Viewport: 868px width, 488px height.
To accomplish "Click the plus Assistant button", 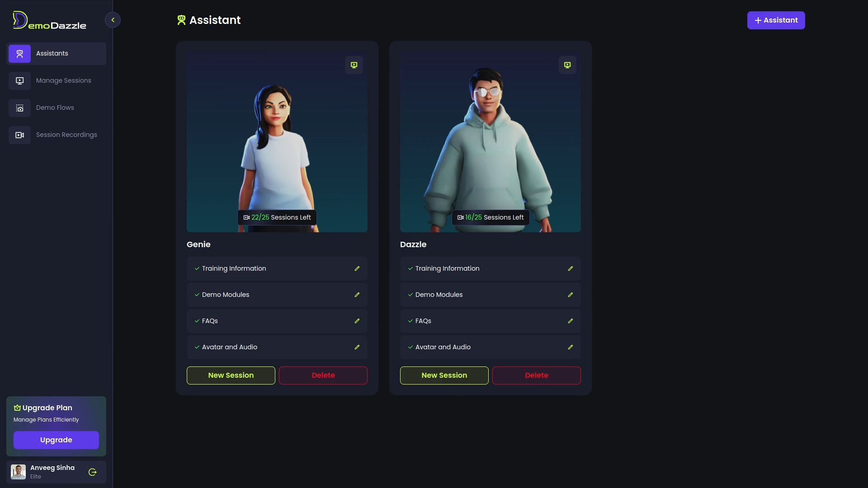I will coord(776,20).
